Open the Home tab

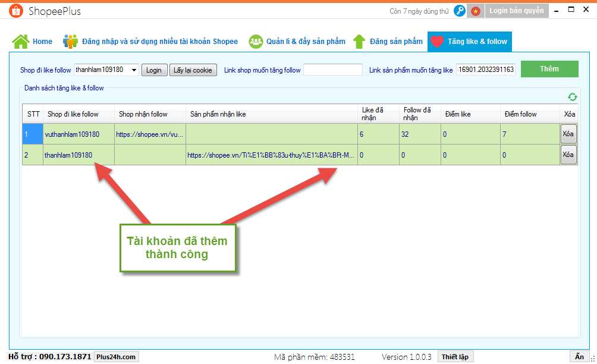click(32, 42)
